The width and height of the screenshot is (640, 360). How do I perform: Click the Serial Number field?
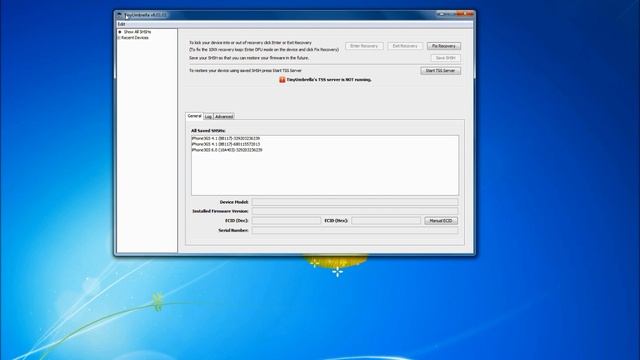coord(355,230)
